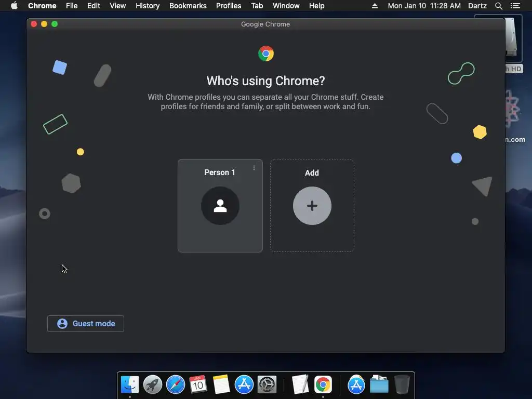Select the hard drive icon on desktop

512,37
